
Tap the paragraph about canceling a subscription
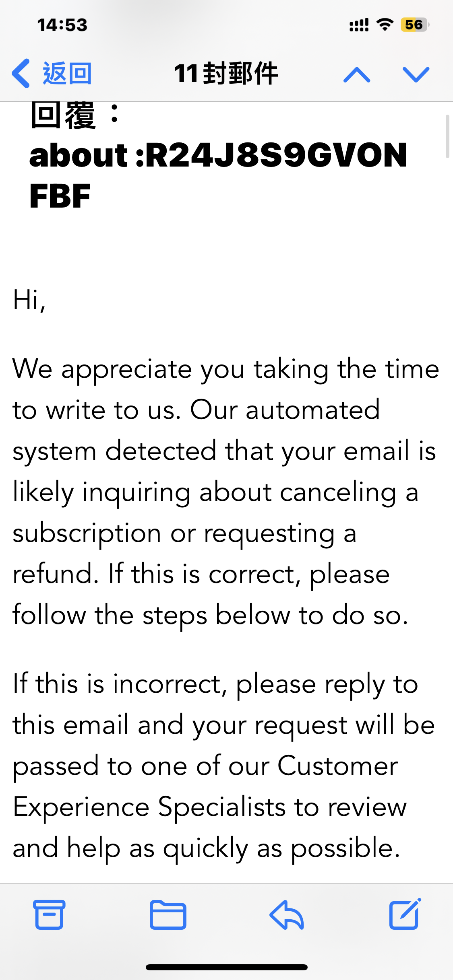pos(225,492)
